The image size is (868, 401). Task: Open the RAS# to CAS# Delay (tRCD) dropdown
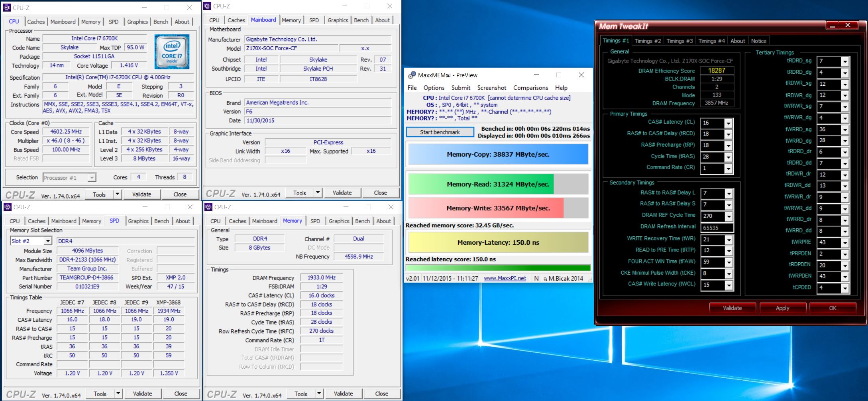click(728, 134)
